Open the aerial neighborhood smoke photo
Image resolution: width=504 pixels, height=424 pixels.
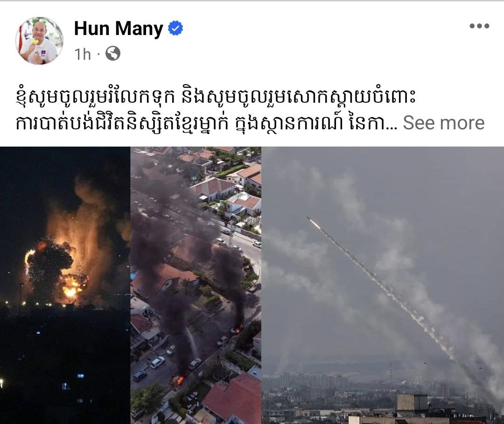(x=196, y=285)
